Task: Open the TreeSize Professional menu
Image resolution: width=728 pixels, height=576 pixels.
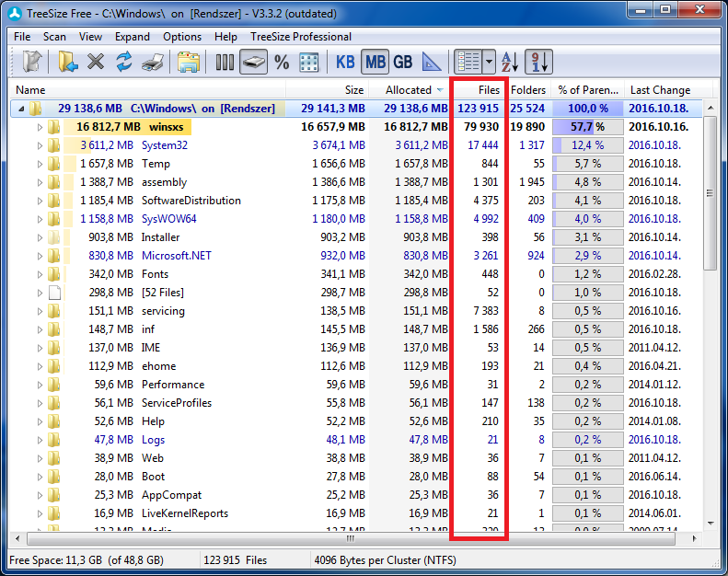Action: 300,37
